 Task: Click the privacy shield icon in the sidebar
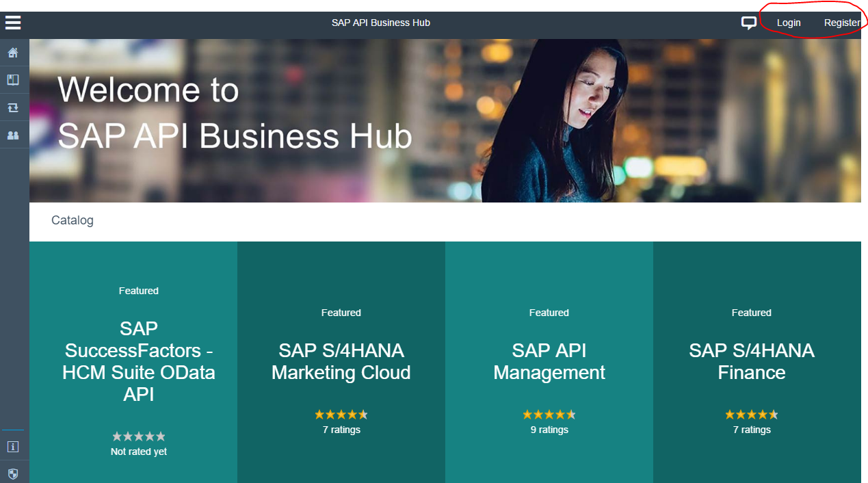(x=12, y=472)
